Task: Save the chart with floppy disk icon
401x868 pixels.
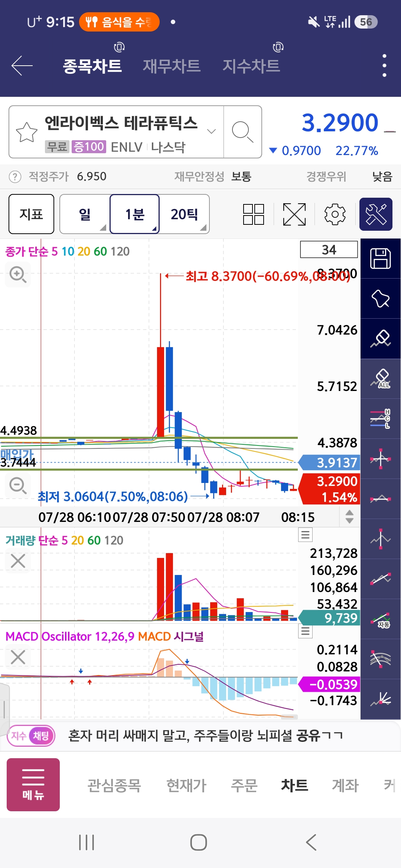Action: pos(381,259)
